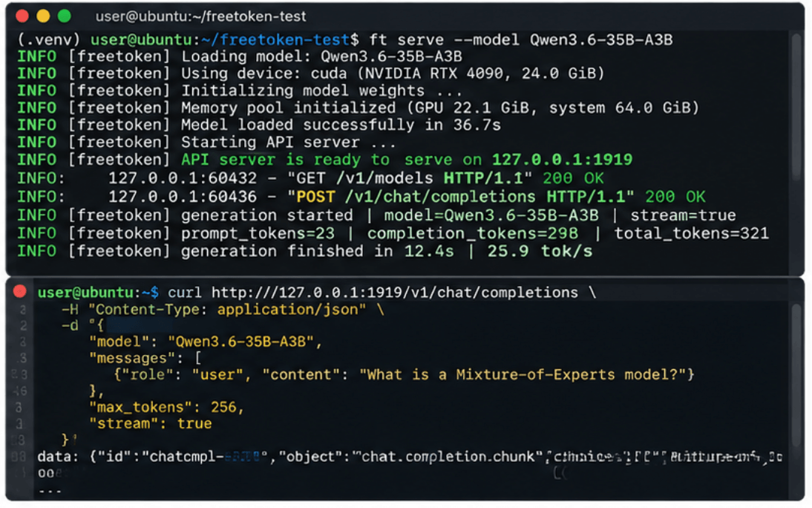Click the 'stream=true' value in server log
Screen dimensions: 812x508
(683, 215)
